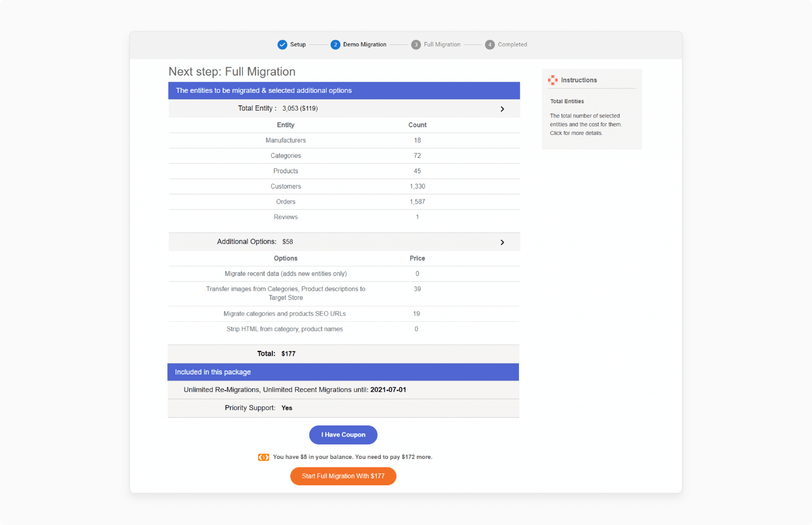Select the Orders entity row
Screen dimensions: 812x525
coord(344,202)
